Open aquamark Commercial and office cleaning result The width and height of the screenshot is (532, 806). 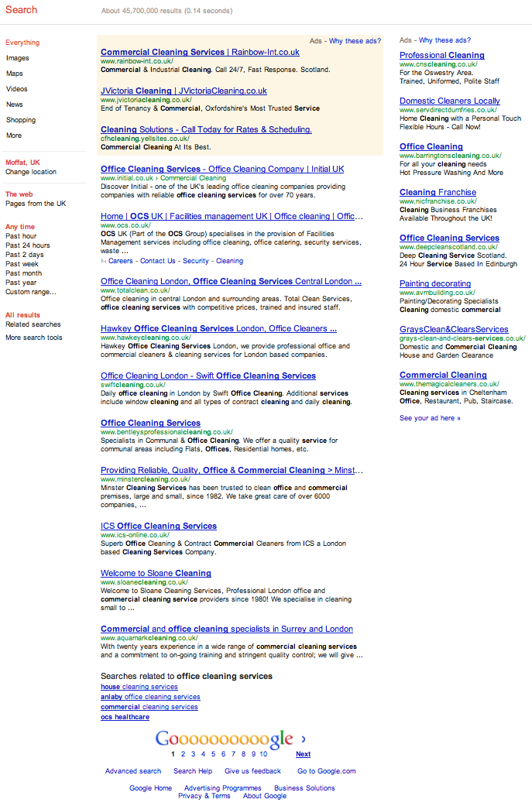pos(227,629)
